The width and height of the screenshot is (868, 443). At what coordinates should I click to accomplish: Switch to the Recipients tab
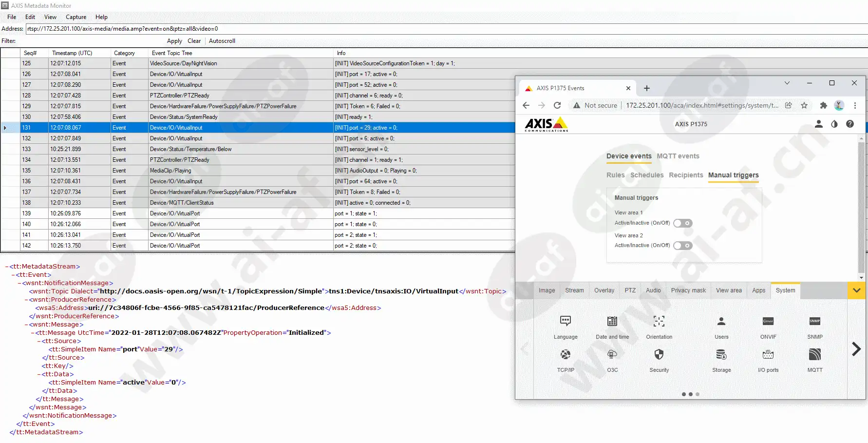tap(686, 175)
